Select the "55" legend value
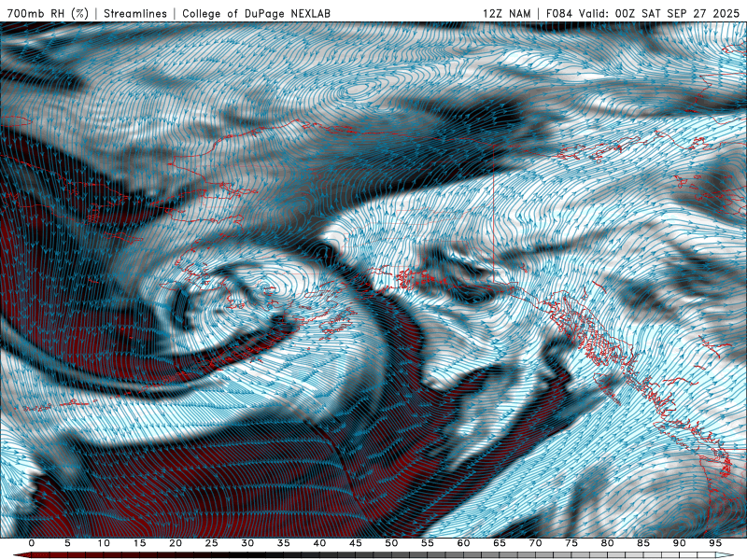This screenshot has width=747, height=560. point(428,543)
